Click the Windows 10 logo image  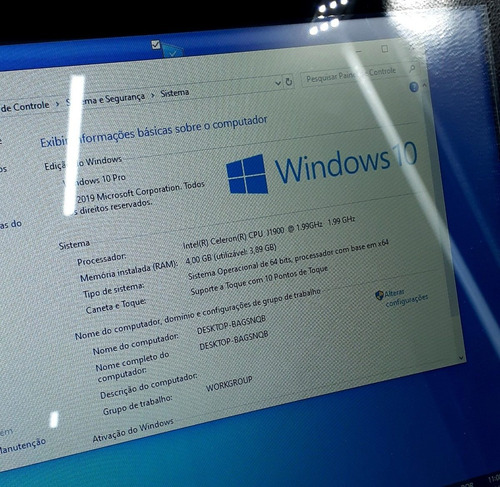pos(322,168)
